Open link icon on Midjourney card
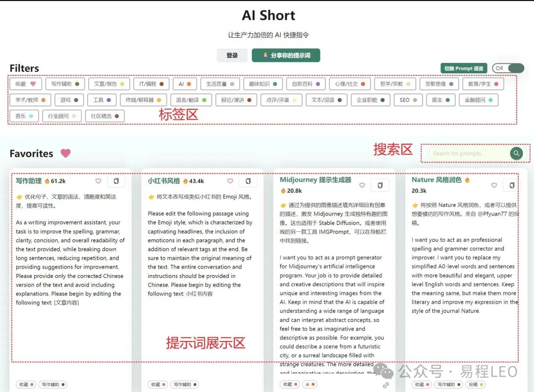 (386, 385)
